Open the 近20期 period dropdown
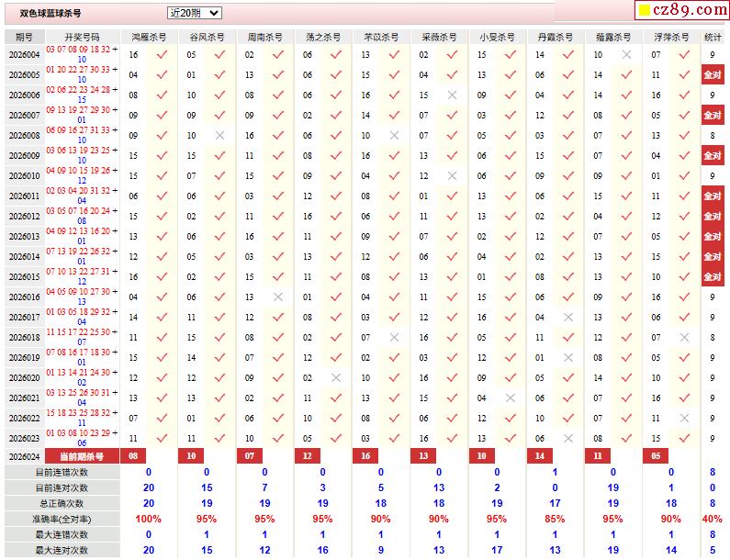The image size is (730, 560). tap(195, 13)
